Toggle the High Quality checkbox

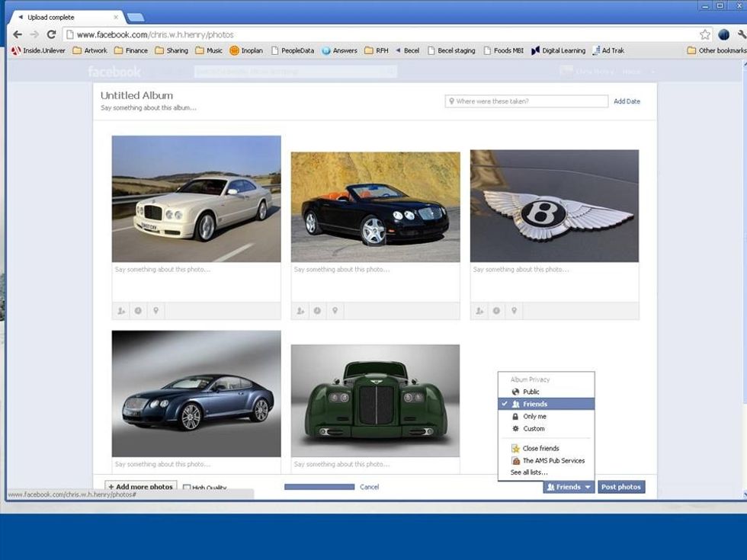click(x=187, y=487)
